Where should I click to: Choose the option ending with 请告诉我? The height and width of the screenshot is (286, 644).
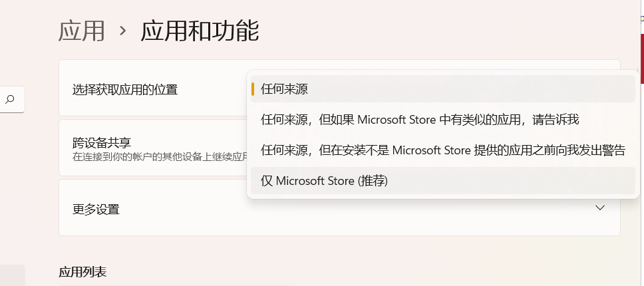click(x=420, y=120)
